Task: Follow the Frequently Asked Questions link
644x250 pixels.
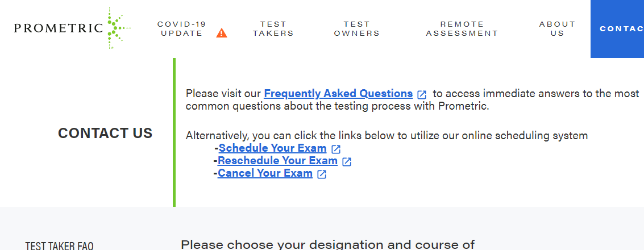Action: tap(338, 94)
